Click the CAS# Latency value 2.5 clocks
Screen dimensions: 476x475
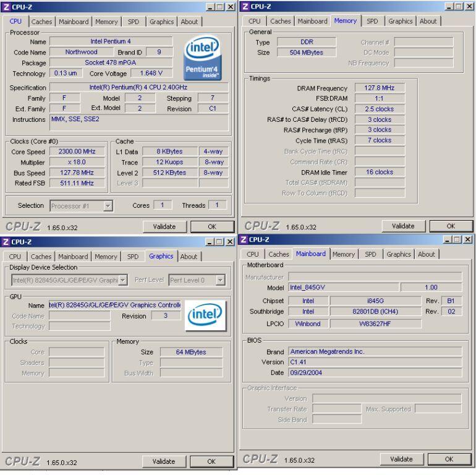[x=380, y=109]
